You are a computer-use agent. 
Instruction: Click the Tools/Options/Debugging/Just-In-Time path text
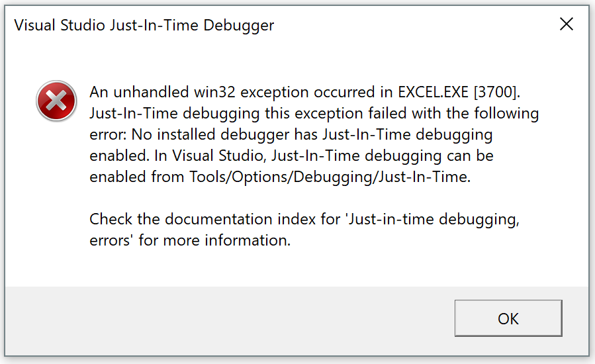[329, 177]
